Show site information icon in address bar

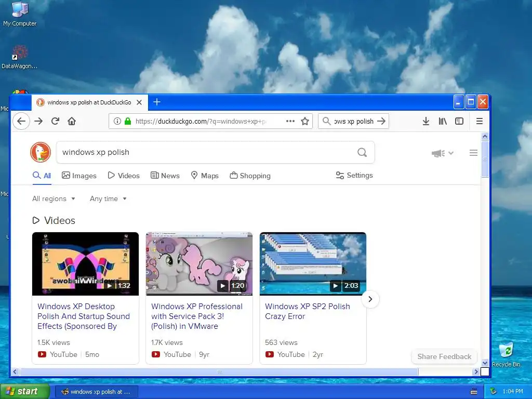tap(117, 121)
